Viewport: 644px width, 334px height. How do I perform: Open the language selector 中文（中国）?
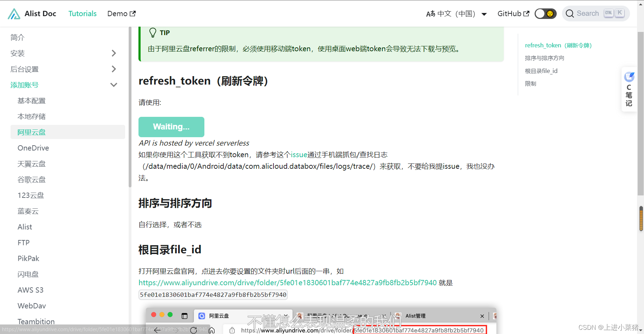pos(456,14)
